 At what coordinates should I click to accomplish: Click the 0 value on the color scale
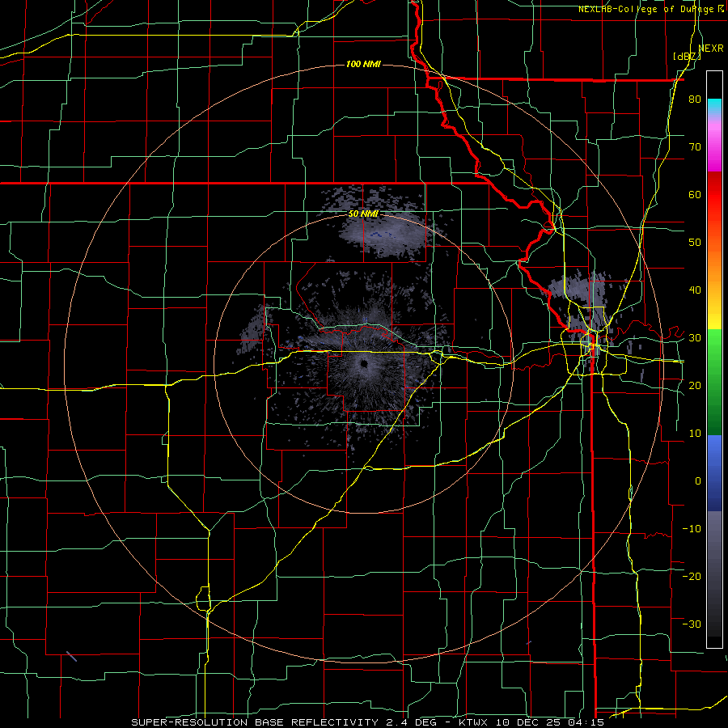698,481
